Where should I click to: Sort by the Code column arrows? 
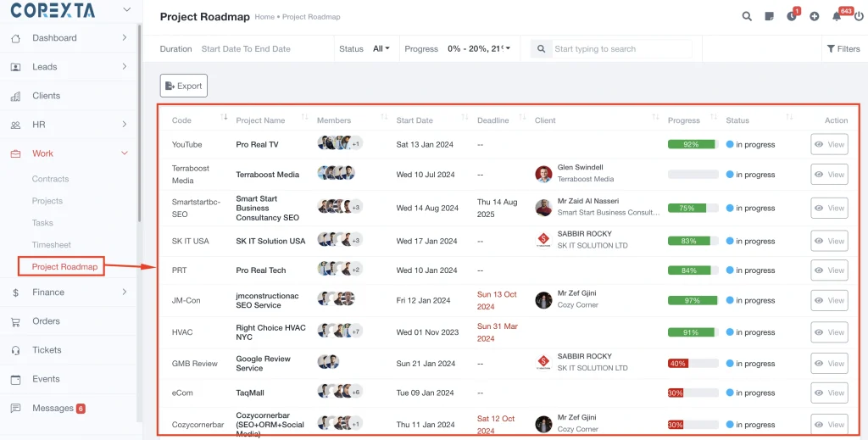224,117
